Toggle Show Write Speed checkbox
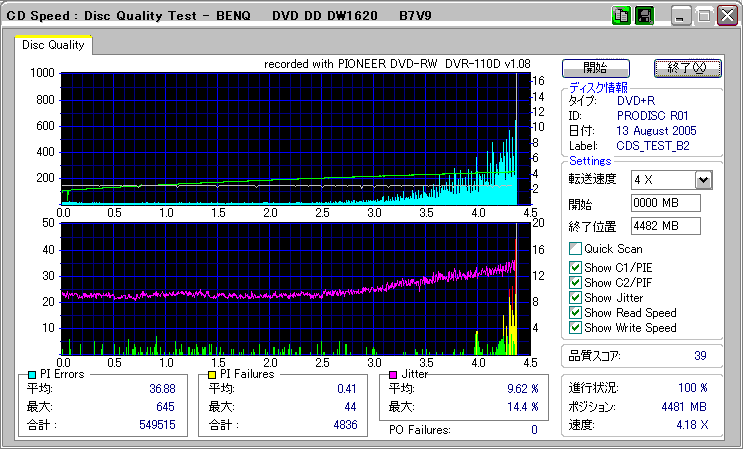Image resolution: width=743 pixels, height=449 pixels. 575,328
